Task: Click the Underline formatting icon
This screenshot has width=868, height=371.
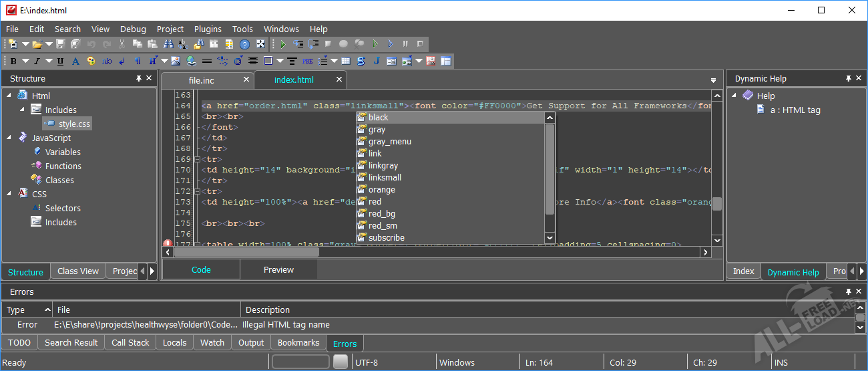Action: [60, 61]
